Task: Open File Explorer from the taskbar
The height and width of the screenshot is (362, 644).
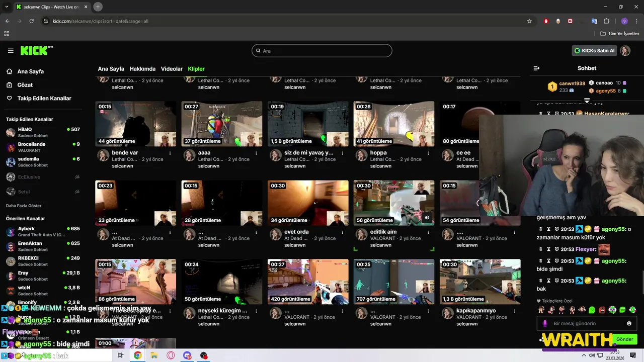Action: (x=154, y=355)
